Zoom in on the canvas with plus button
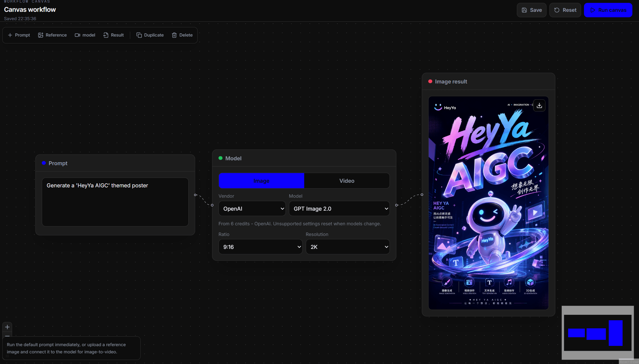This screenshot has height=364, width=639. (x=7, y=327)
